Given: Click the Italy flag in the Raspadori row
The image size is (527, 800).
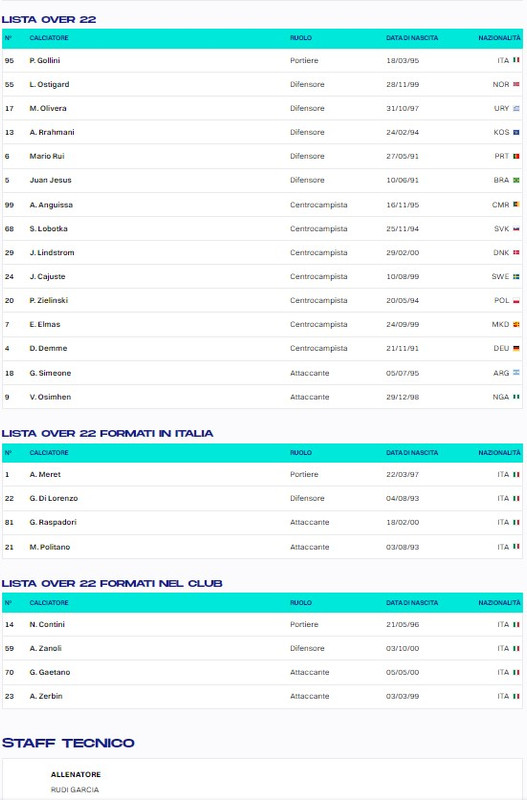Looking at the screenshot, I should [x=516, y=522].
